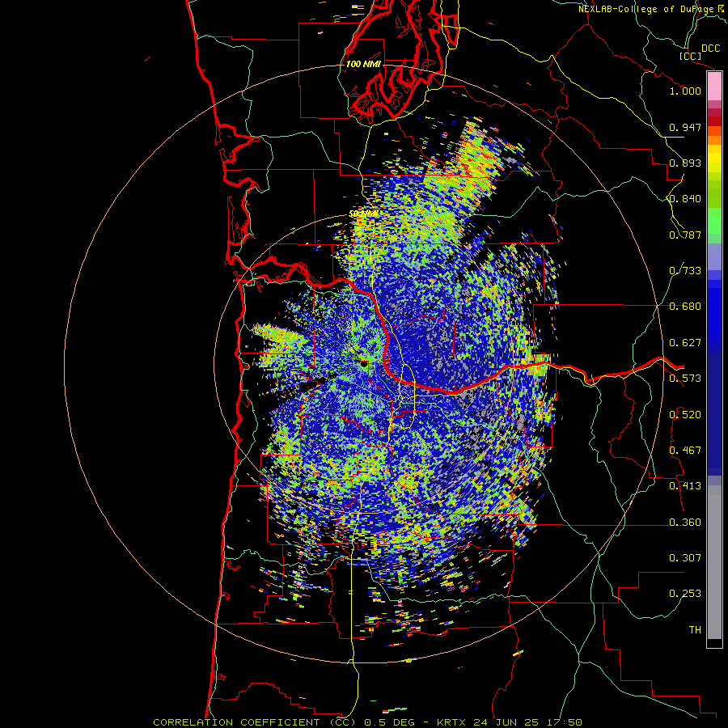This screenshot has width=728, height=728.
Task: Select the 0.360 scale value
Action: (685, 523)
